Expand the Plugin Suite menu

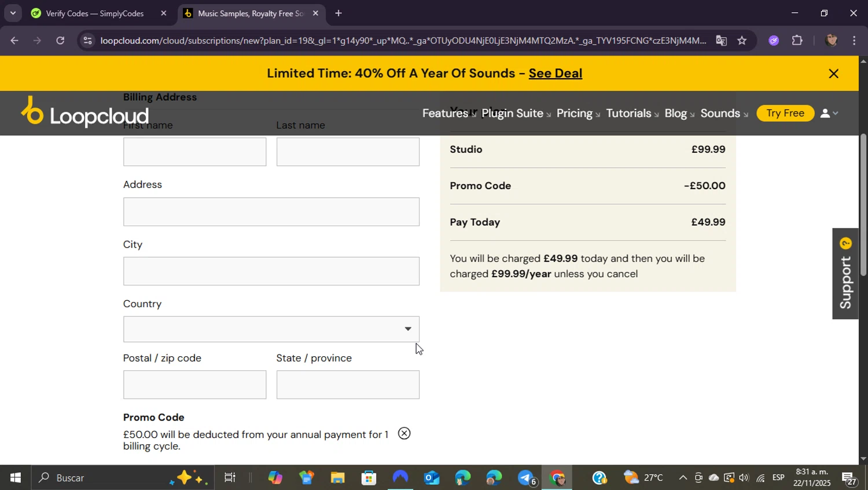point(516,113)
